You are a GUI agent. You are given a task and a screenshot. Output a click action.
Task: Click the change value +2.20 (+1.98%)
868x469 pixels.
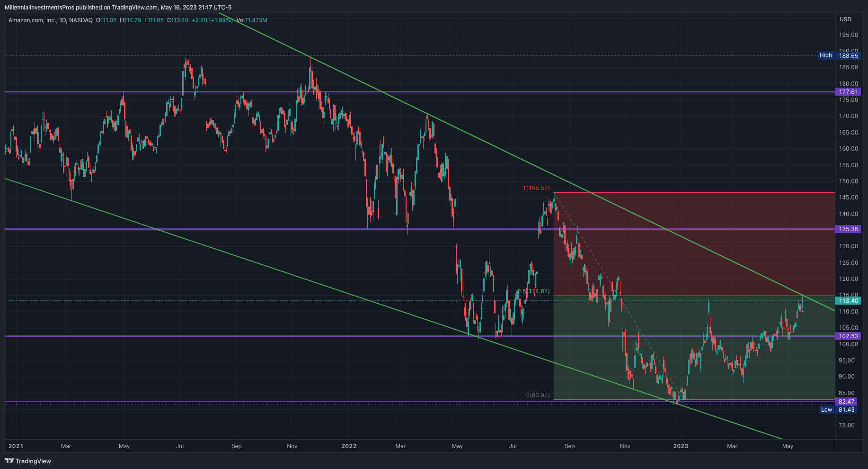(212, 20)
